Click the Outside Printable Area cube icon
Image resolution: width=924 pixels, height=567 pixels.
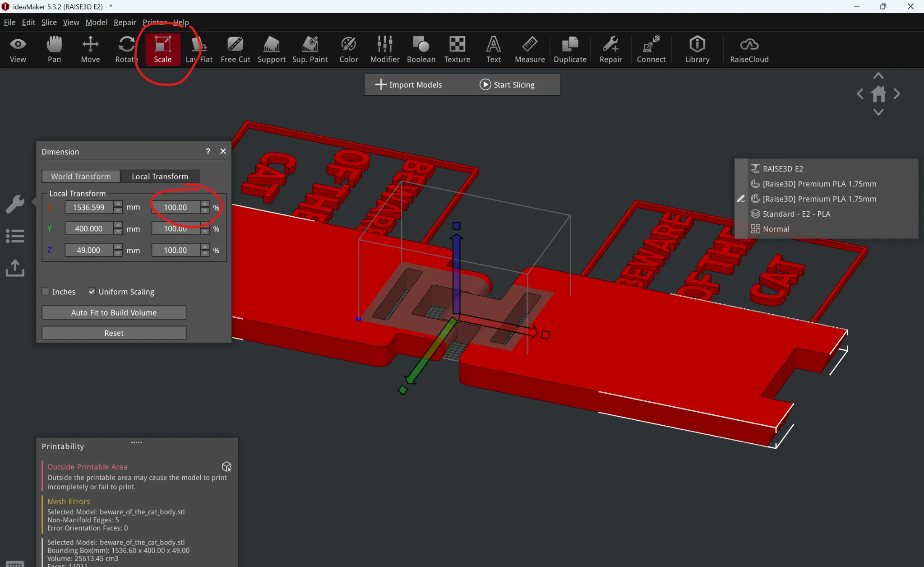[226, 466]
